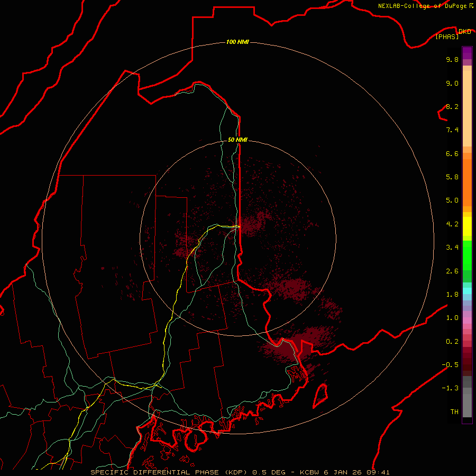Click the pink segment of the color bar
Viewport: 476px width, 476px height.
(467, 321)
